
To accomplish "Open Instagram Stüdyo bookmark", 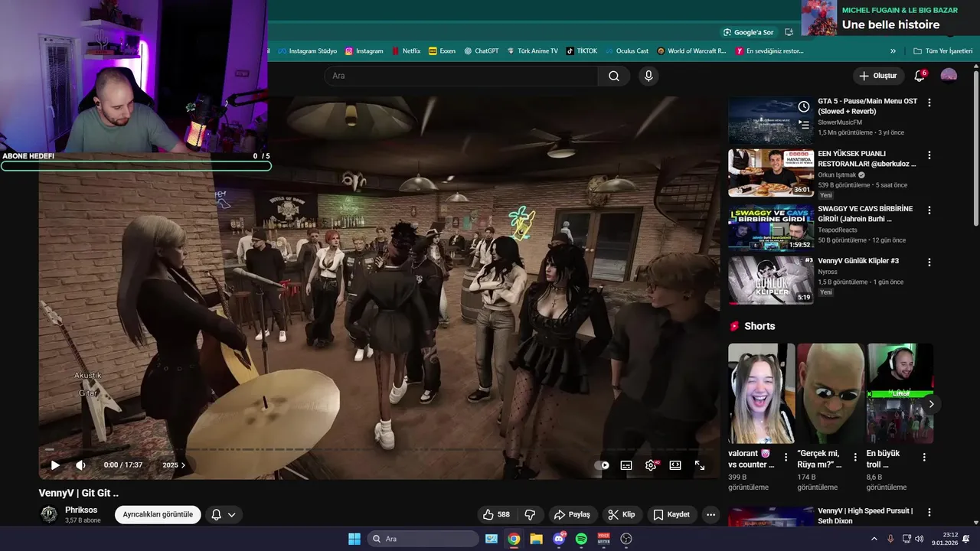I will 307,51.
